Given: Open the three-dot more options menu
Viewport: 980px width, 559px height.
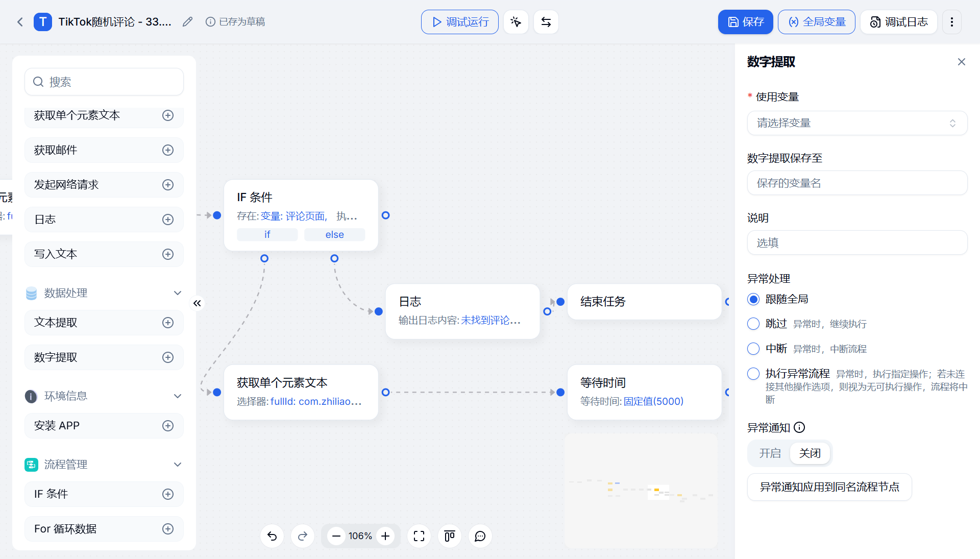Looking at the screenshot, I should pos(951,22).
